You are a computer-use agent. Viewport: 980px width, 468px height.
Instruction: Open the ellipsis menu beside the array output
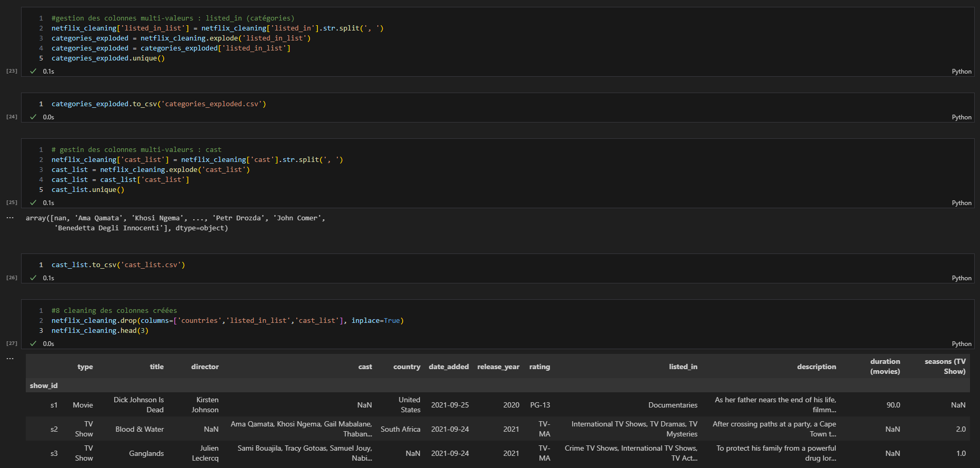tap(10, 218)
